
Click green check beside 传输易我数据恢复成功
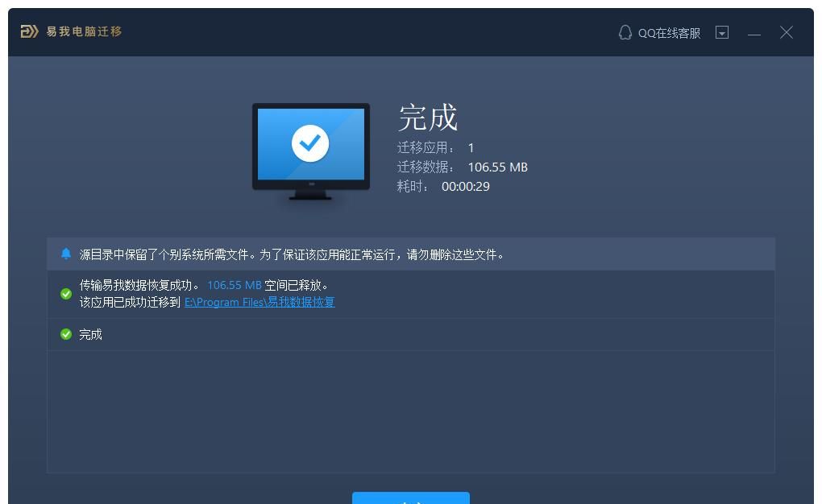click(x=66, y=293)
